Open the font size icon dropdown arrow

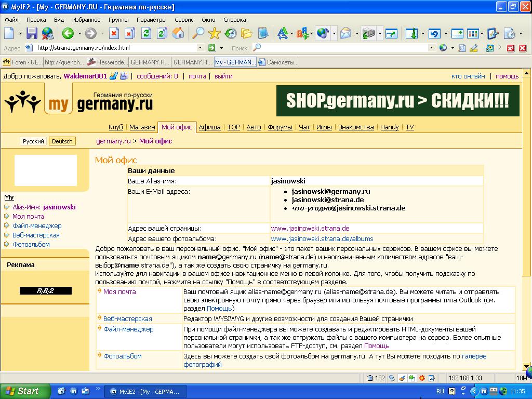[291, 33]
